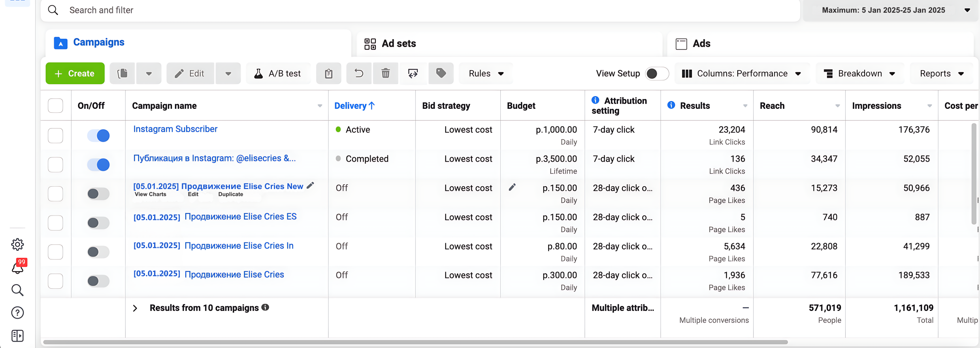Click pencil icon next to p.150.00 budget

click(x=512, y=187)
